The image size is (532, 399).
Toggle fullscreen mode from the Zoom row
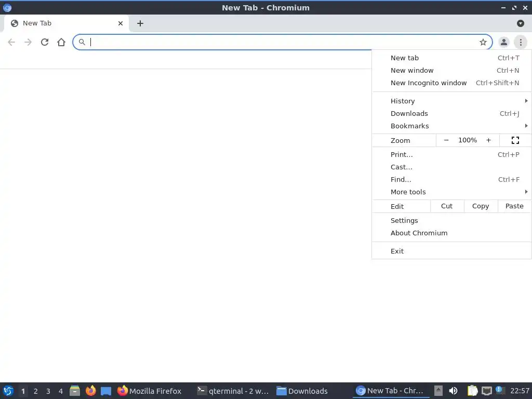(x=515, y=140)
